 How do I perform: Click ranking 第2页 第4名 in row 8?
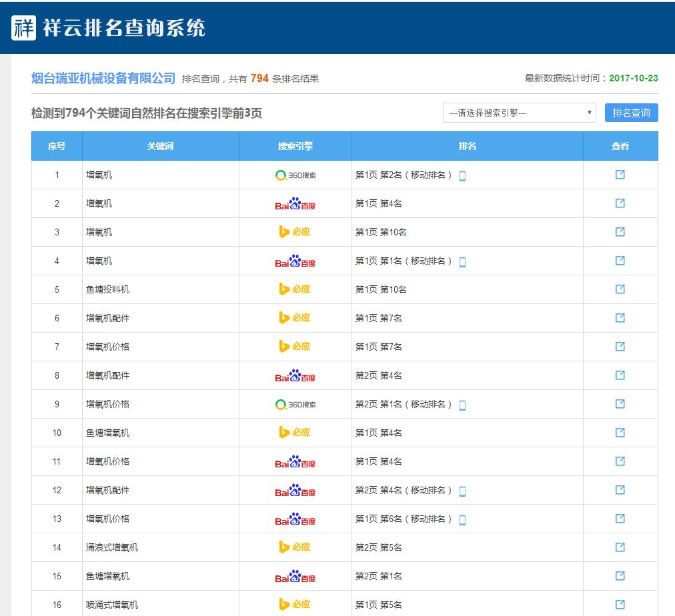tap(378, 375)
